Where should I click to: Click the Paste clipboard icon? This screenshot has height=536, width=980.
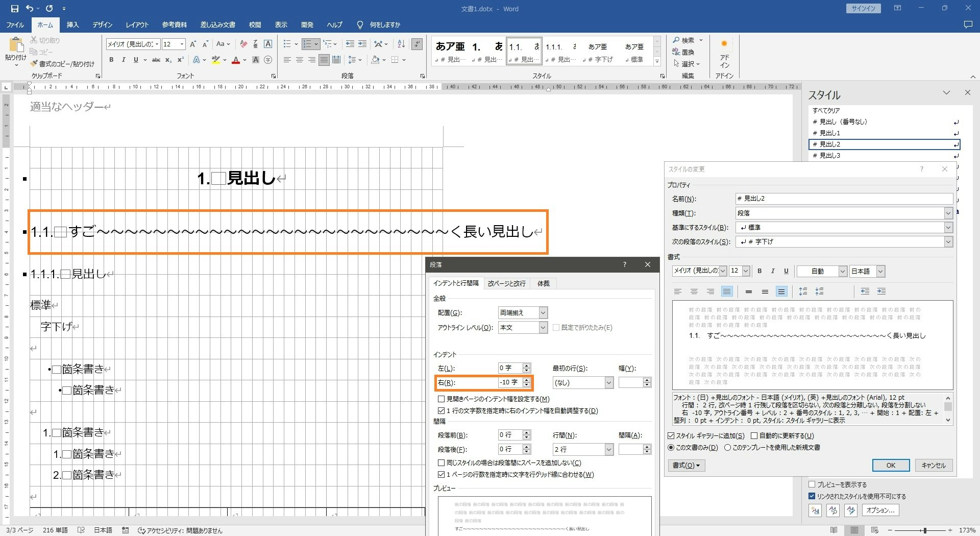[x=16, y=45]
